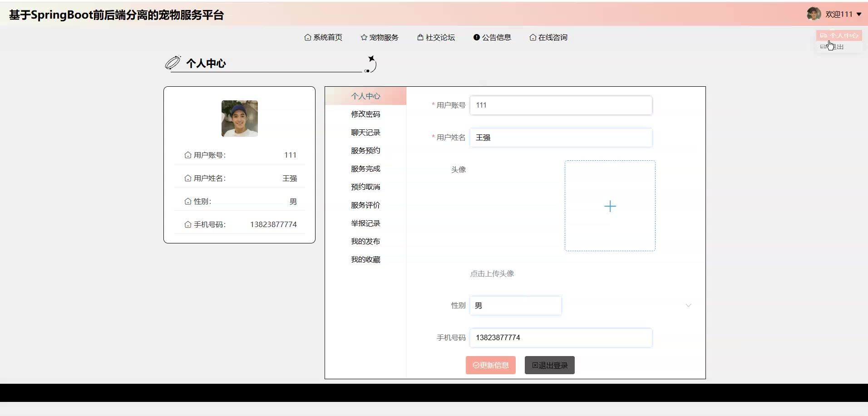Screen dimensions: 868x416
Task: Click the profile photo in user card
Action: point(239,119)
